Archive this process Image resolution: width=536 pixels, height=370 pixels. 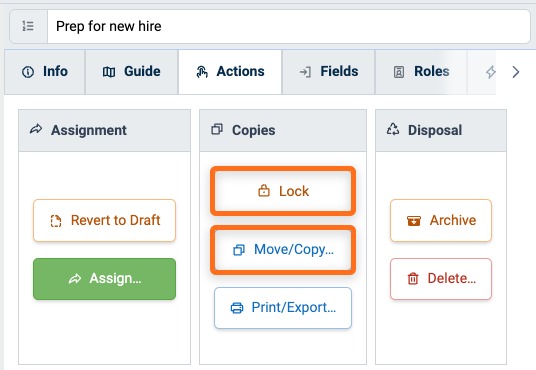[x=441, y=221]
